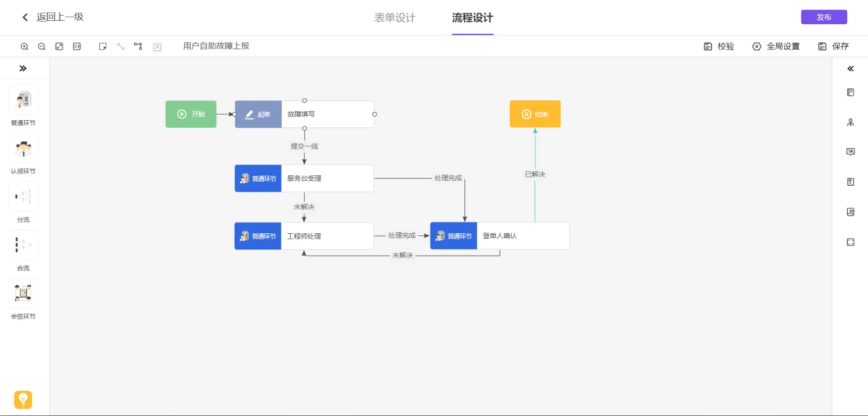Select the 登单人确认 node
This screenshot has height=416, width=868.
point(500,236)
